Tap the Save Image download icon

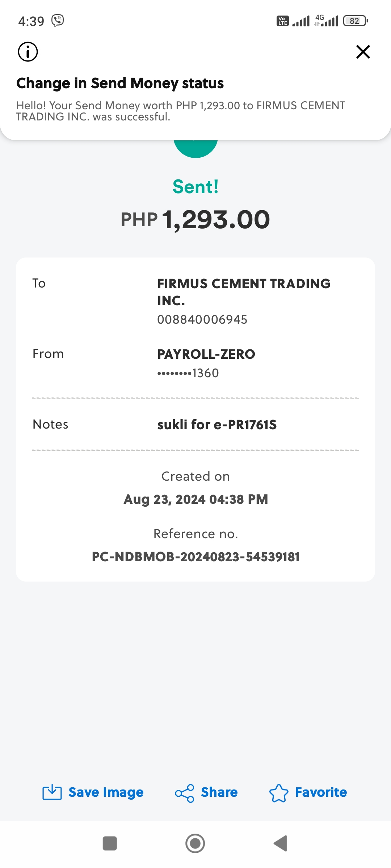click(52, 792)
